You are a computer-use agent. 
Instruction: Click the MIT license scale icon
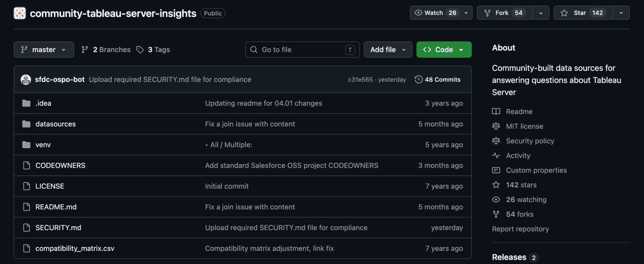496,126
